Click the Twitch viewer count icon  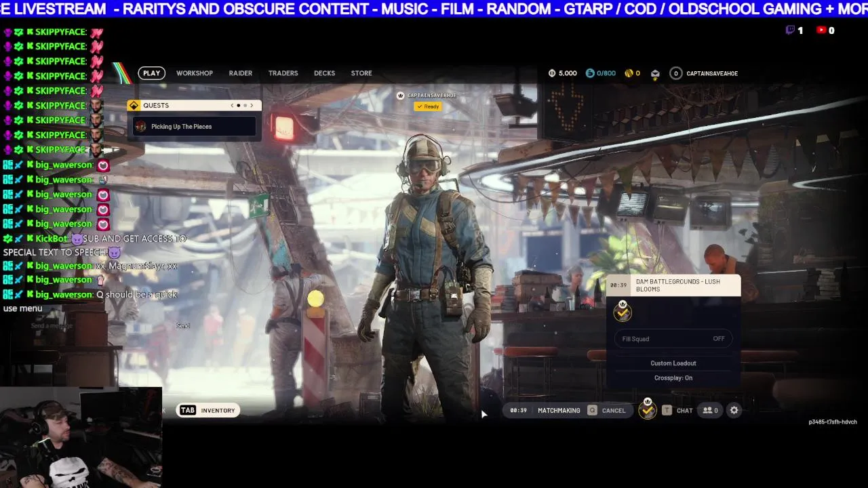click(x=790, y=30)
